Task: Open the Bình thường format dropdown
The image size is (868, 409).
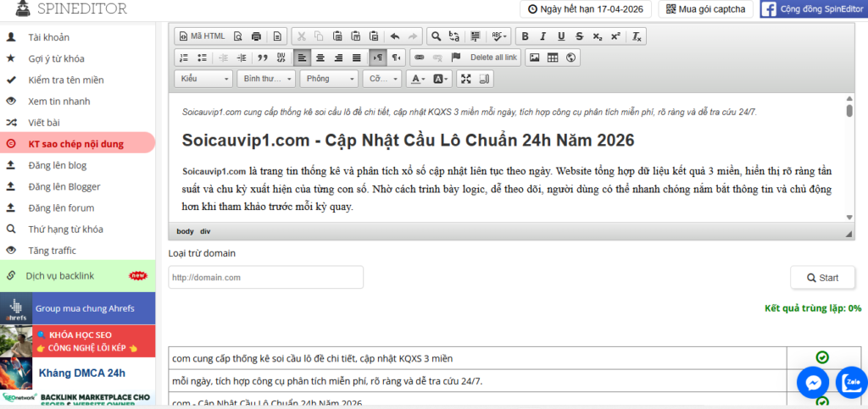Action: (266, 79)
